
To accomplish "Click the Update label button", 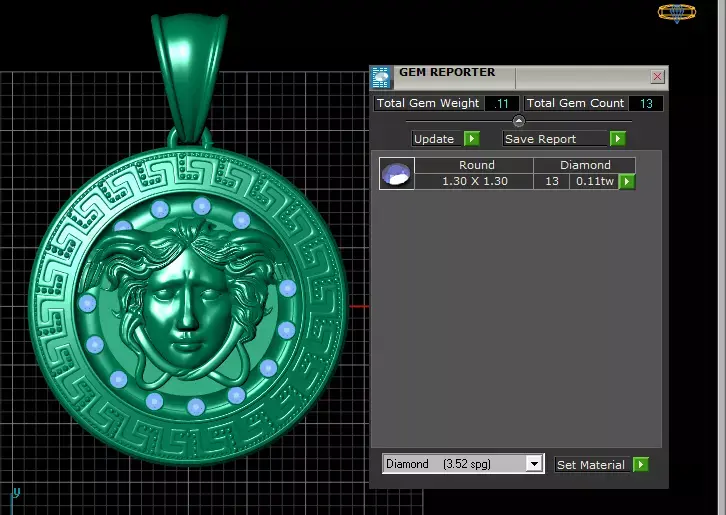I will [x=437, y=139].
